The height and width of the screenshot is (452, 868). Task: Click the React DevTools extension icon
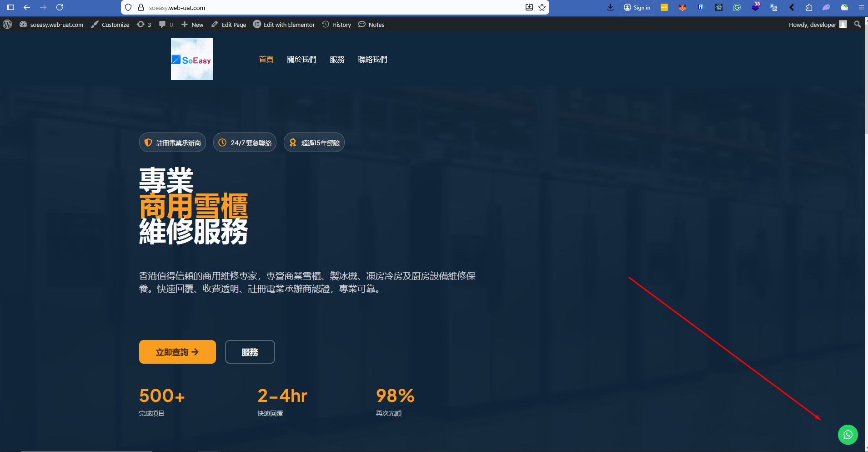[x=718, y=7]
